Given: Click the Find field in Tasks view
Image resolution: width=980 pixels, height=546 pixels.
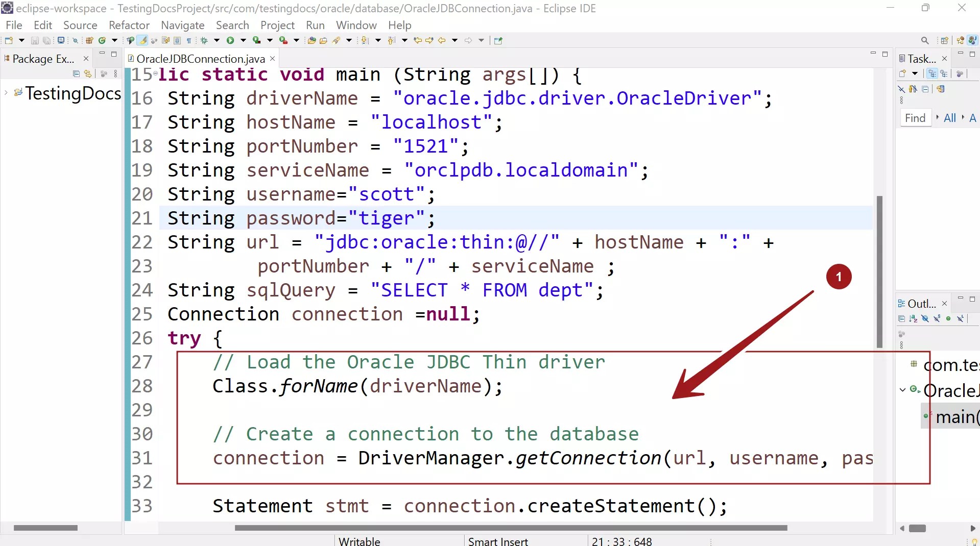Looking at the screenshot, I should tap(916, 118).
